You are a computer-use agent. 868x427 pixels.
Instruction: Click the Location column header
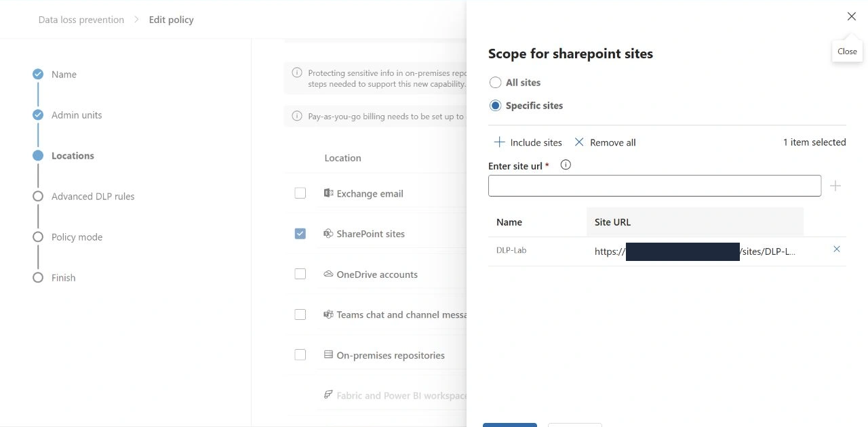coord(342,158)
